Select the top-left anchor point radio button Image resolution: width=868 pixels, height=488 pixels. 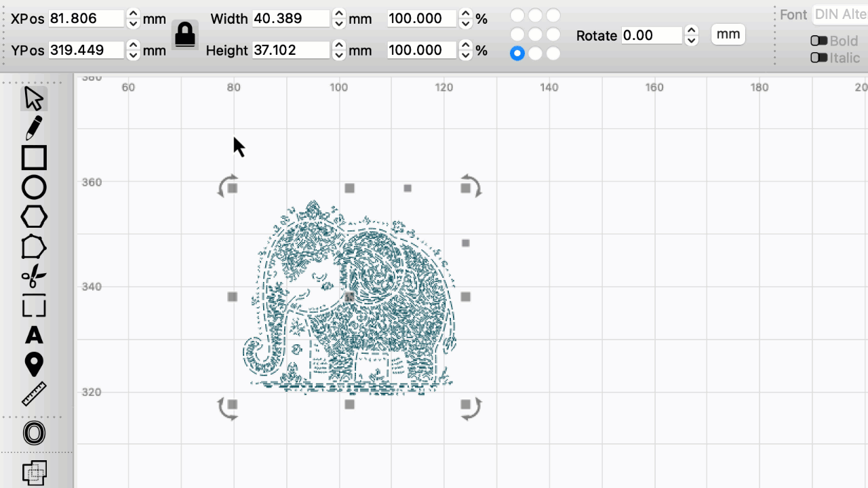[517, 15]
